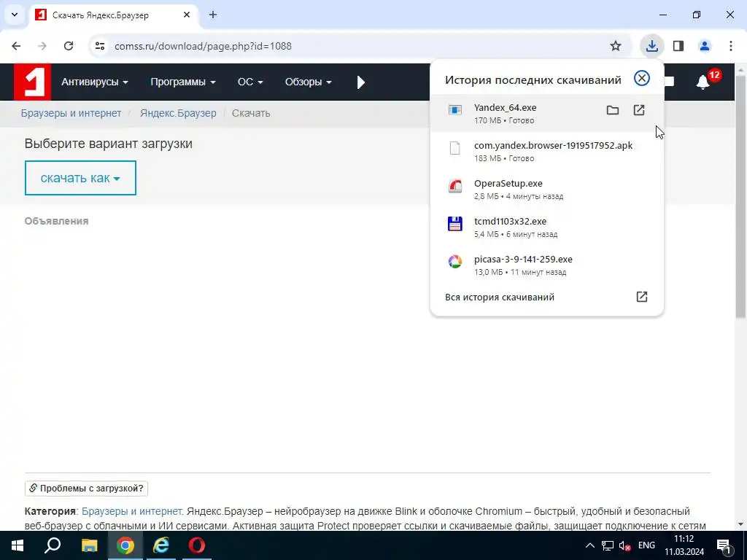This screenshot has height=560, width=747.
Task: Show hidden tray icons chevron
Action: click(589, 545)
